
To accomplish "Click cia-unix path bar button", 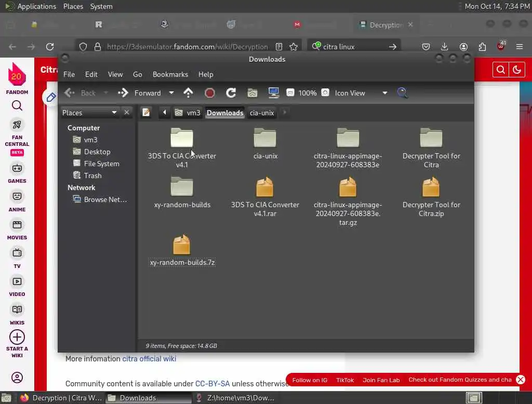I will click(x=262, y=113).
